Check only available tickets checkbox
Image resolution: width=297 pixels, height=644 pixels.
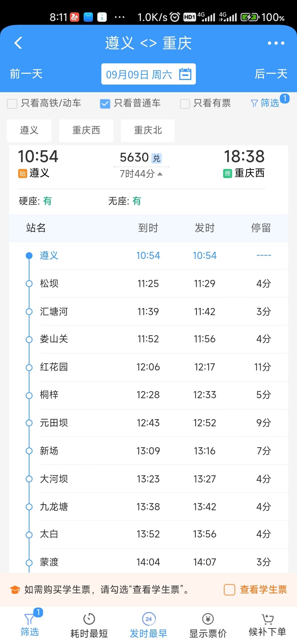[185, 104]
